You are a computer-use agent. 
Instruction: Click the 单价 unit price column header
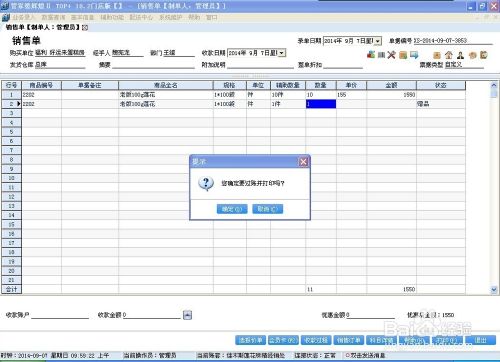(351, 85)
